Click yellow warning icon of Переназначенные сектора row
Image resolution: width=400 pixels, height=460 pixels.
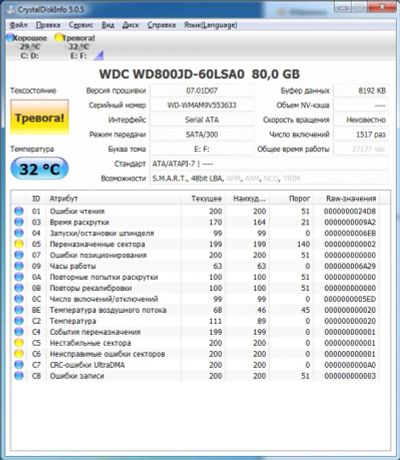tap(19, 244)
